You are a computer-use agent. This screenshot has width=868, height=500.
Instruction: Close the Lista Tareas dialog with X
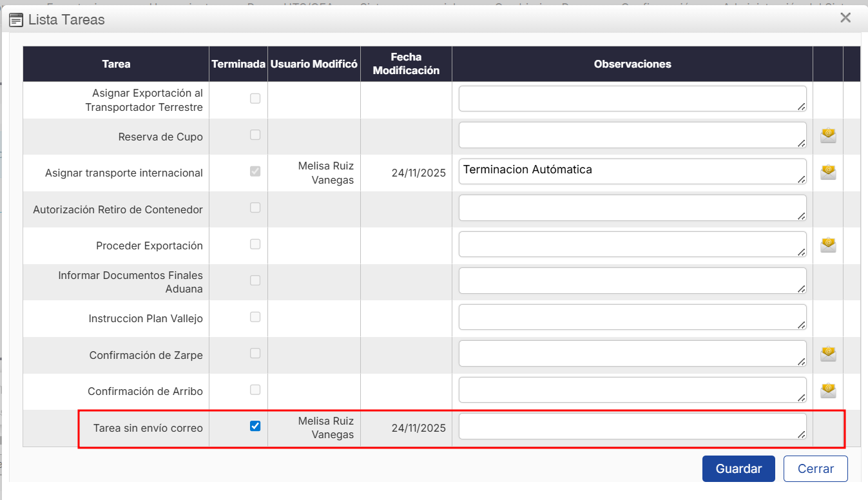[x=845, y=18]
